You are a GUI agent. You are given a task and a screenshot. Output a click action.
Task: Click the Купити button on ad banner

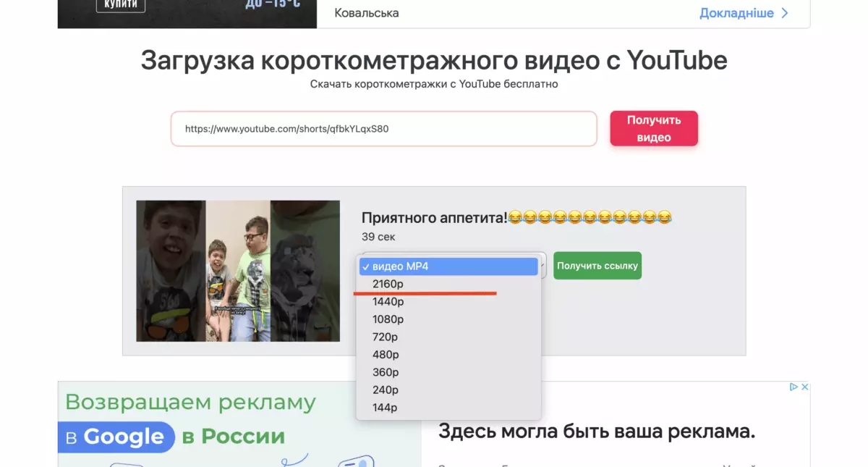click(x=120, y=5)
